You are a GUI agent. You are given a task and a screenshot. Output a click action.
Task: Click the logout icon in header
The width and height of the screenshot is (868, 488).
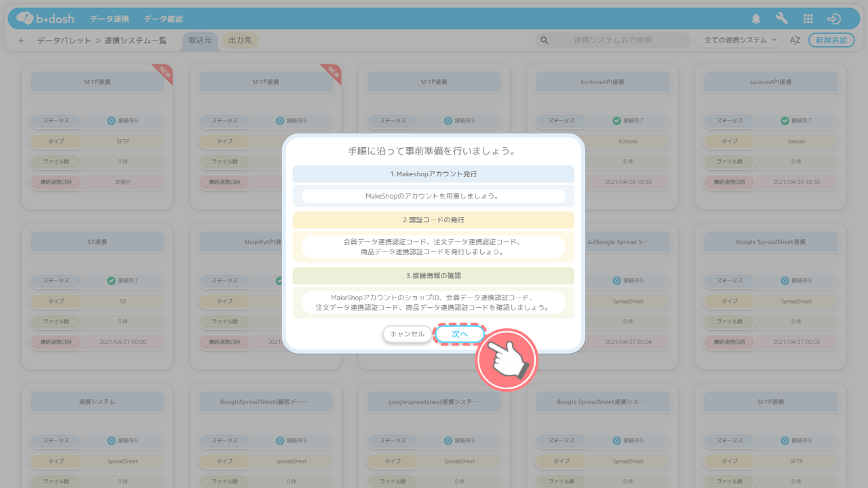click(834, 19)
